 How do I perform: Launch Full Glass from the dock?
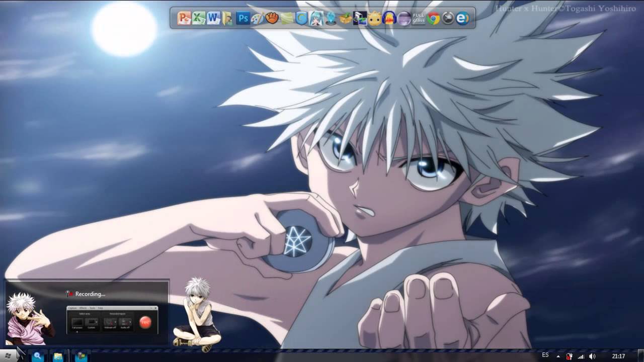click(419, 19)
